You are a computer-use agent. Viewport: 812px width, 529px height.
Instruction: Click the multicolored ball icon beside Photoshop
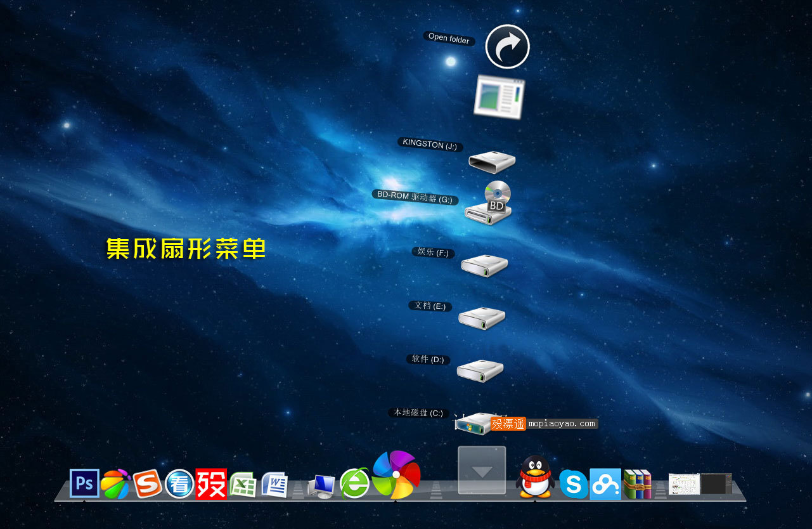click(x=115, y=485)
